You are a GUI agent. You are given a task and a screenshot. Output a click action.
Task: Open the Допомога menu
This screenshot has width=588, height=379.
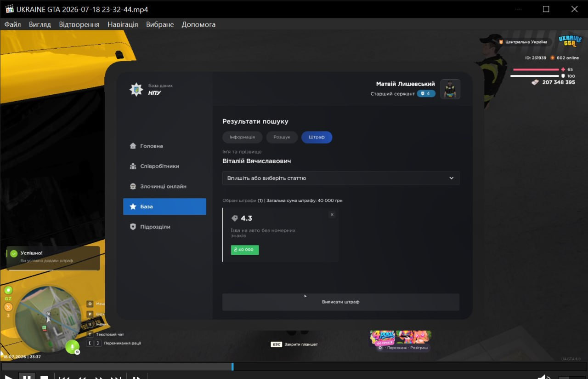click(x=198, y=24)
